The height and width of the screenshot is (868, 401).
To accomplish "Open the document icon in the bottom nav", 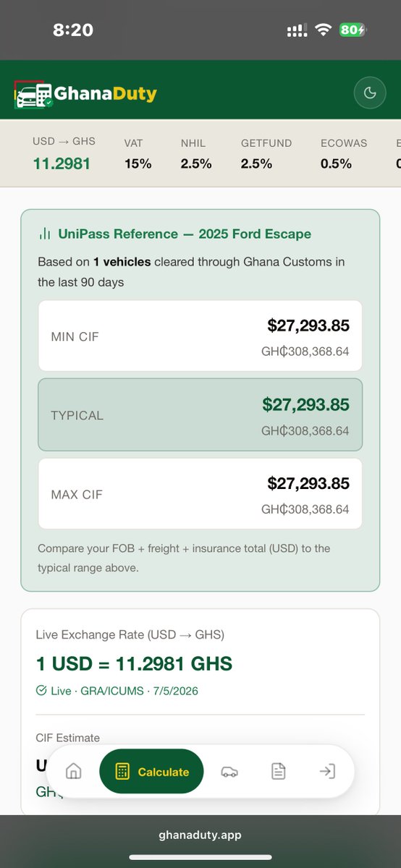I will click(x=278, y=772).
